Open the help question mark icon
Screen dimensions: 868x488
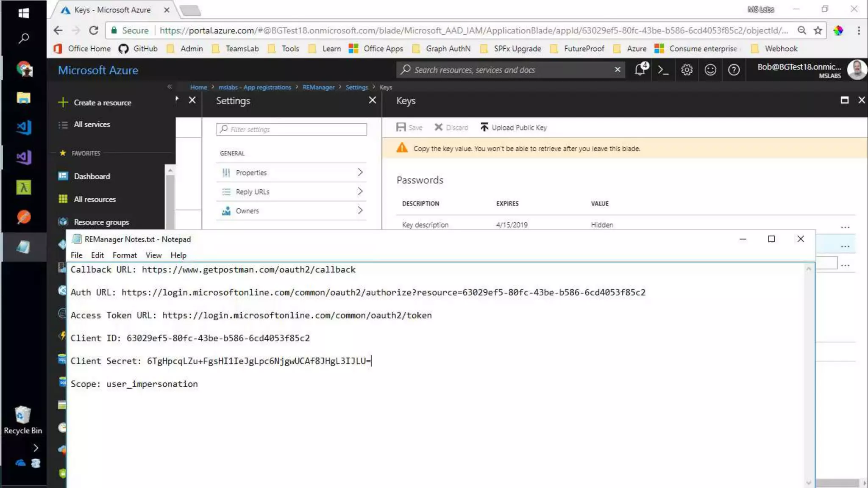point(734,70)
